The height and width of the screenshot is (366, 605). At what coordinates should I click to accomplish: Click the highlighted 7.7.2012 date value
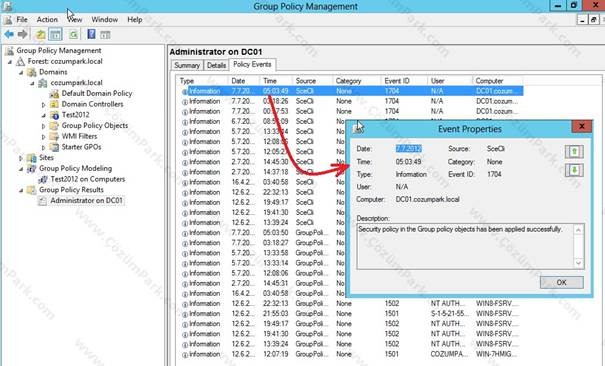tap(409, 149)
